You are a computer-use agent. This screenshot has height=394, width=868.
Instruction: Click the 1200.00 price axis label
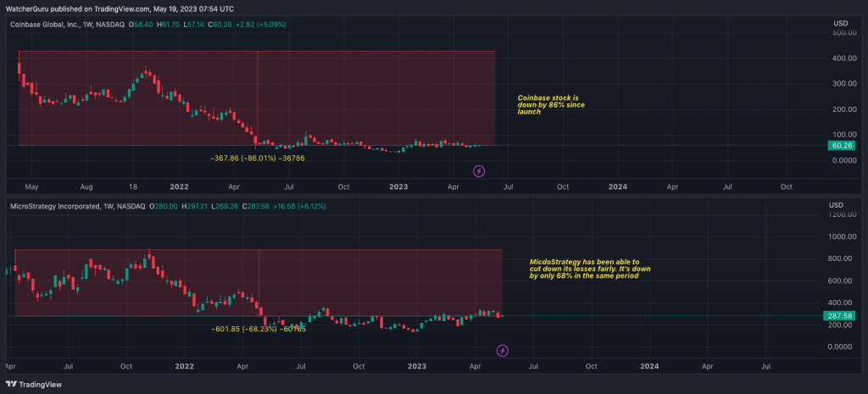(x=842, y=214)
